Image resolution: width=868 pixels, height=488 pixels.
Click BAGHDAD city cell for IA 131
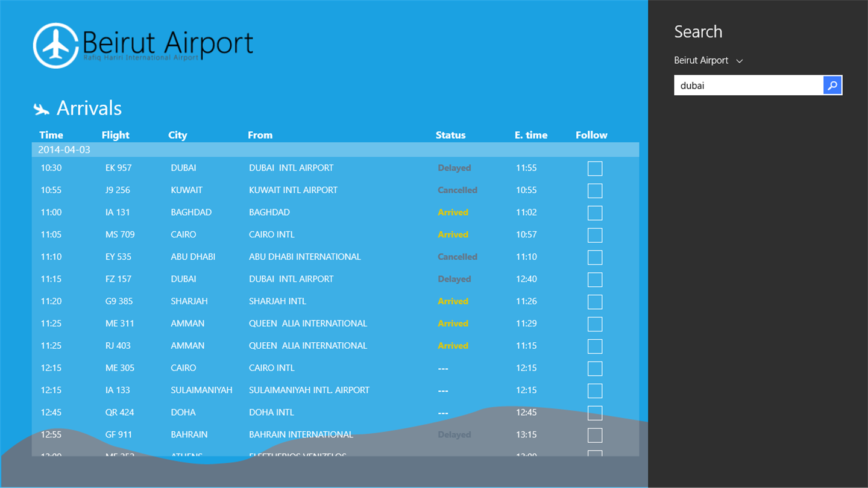(191, 213)
